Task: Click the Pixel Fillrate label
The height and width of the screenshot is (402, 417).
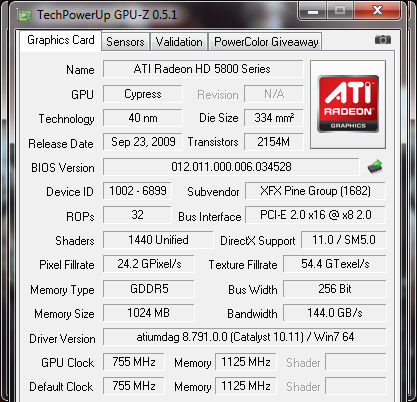Action: coord(67,265)
